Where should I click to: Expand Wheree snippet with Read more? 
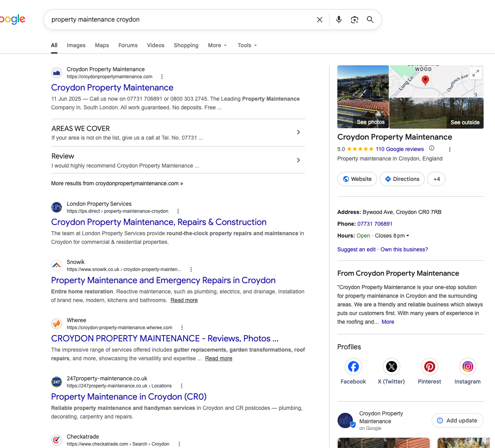point(219,358)
